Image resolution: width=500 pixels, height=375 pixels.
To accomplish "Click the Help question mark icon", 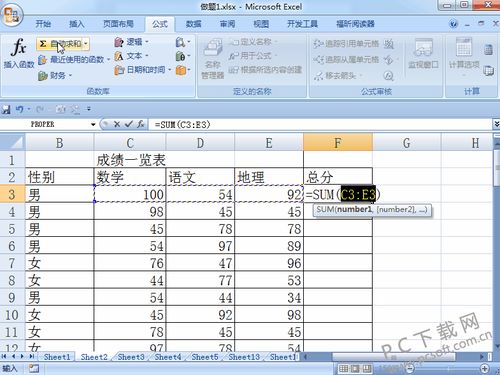I will [453, 24].
